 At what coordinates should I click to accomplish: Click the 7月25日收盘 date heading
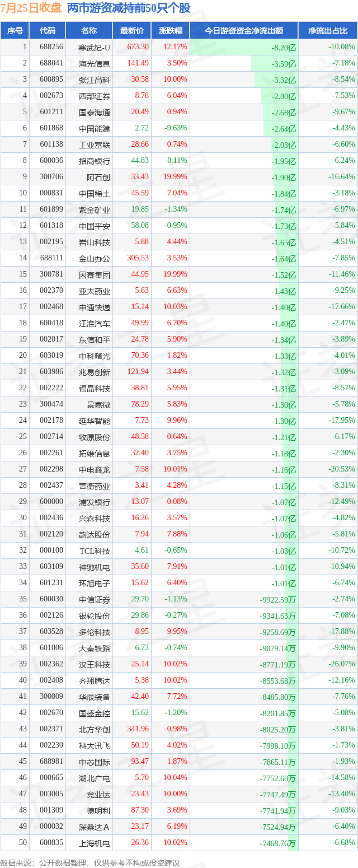coord(31,8)
